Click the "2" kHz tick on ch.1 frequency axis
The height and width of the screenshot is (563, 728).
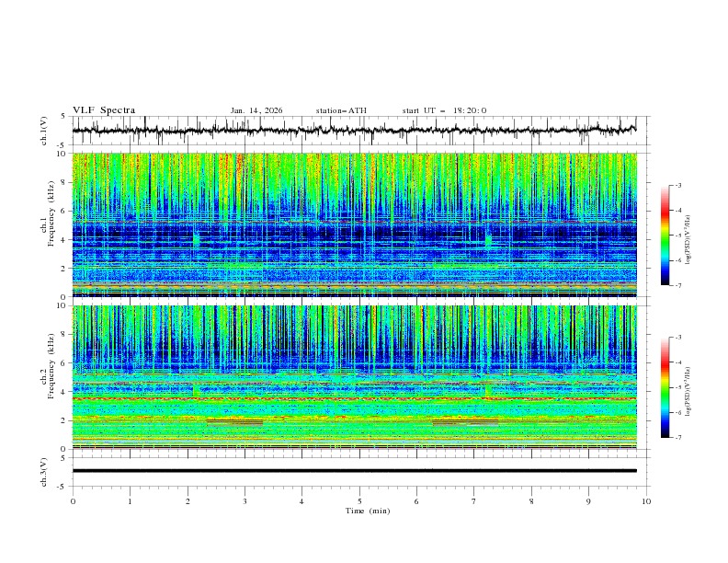pyautogui.click(x=64, y=269)
